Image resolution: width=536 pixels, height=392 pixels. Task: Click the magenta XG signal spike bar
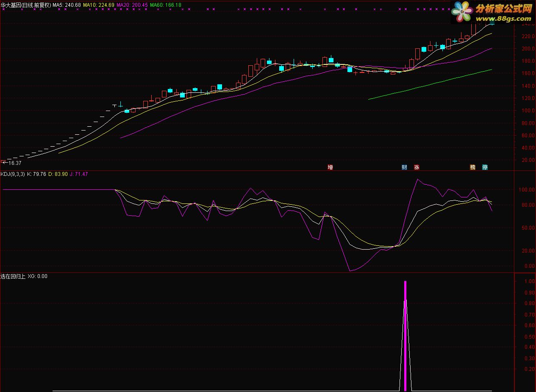(x=405, y=336)
